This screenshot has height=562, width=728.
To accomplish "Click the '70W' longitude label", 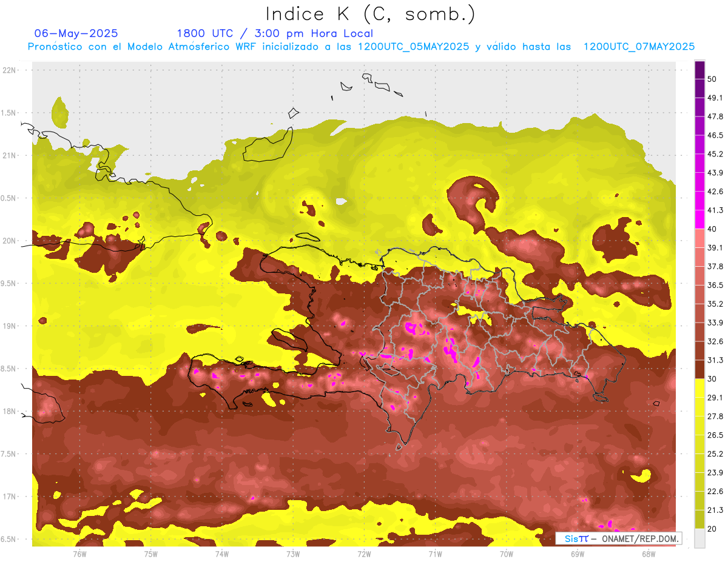I will click(507, 554).
